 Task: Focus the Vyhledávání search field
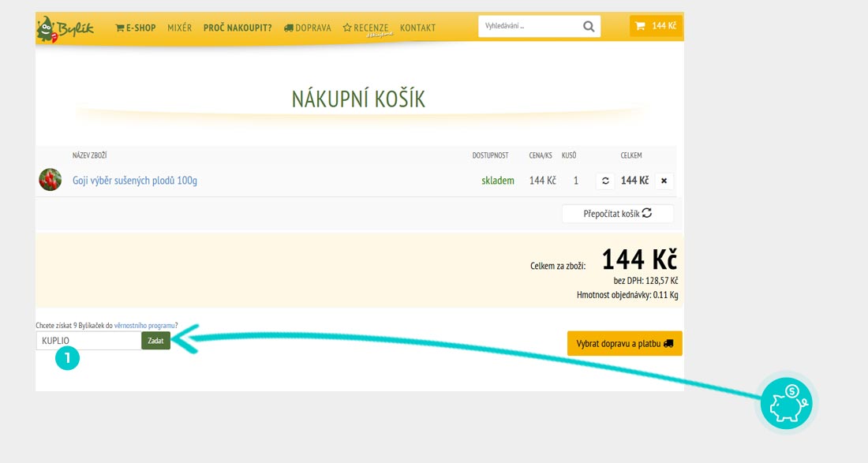pos(529,27)
